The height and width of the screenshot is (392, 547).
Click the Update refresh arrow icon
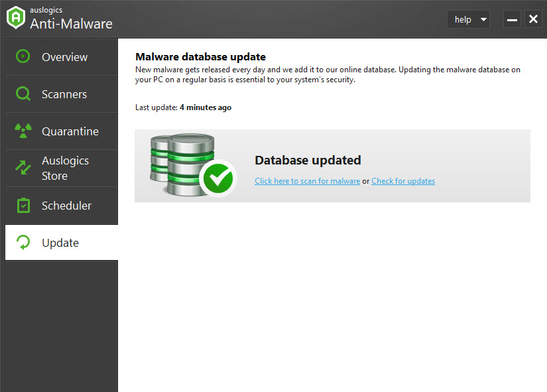pos(23,242)
